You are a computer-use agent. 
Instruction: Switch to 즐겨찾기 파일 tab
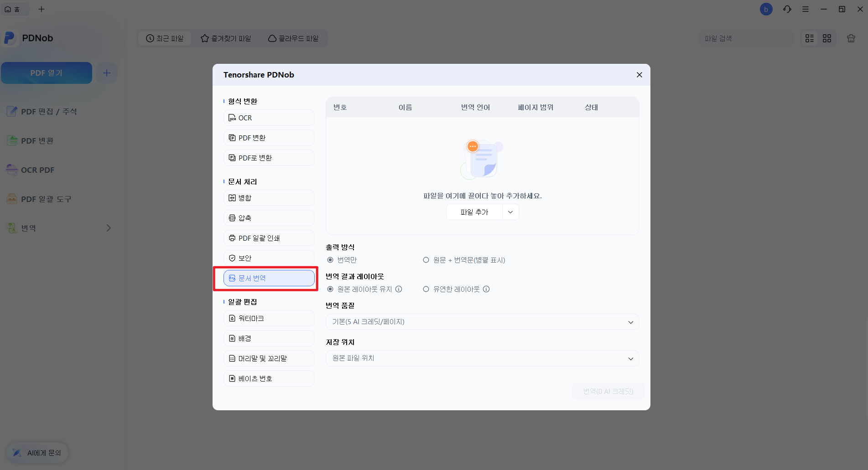(x=226, y=38)
